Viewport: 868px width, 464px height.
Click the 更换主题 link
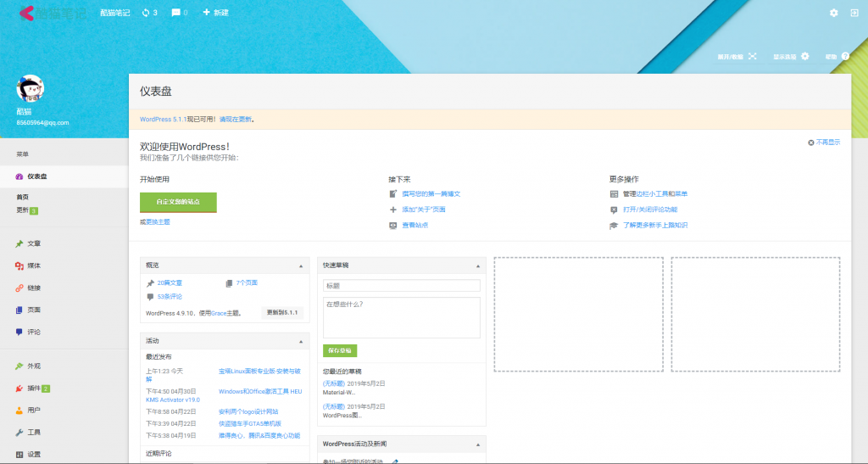(x=158, y=222)
